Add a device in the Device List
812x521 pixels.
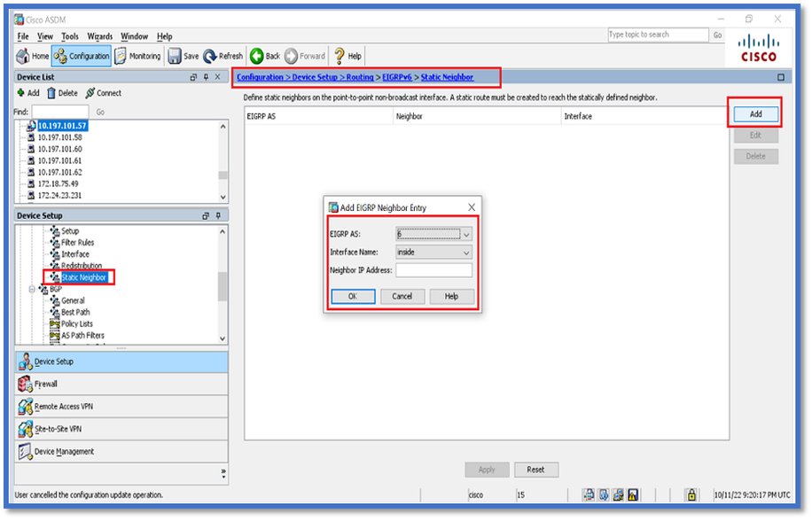[x=28, y=93]
